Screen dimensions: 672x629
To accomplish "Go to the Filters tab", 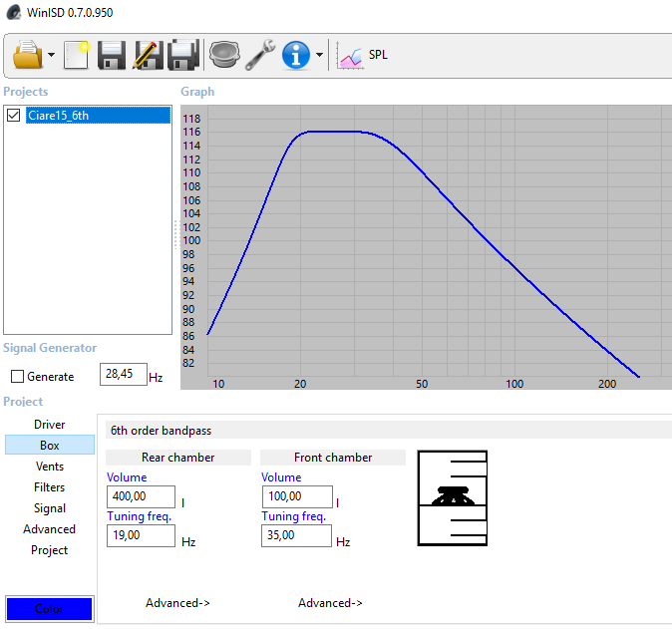I will [x=49, y=487].
